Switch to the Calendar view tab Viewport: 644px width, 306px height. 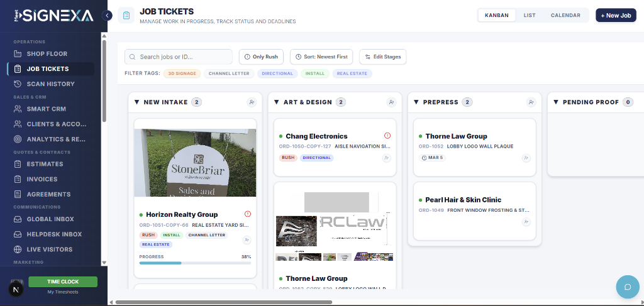coord(565,15)
